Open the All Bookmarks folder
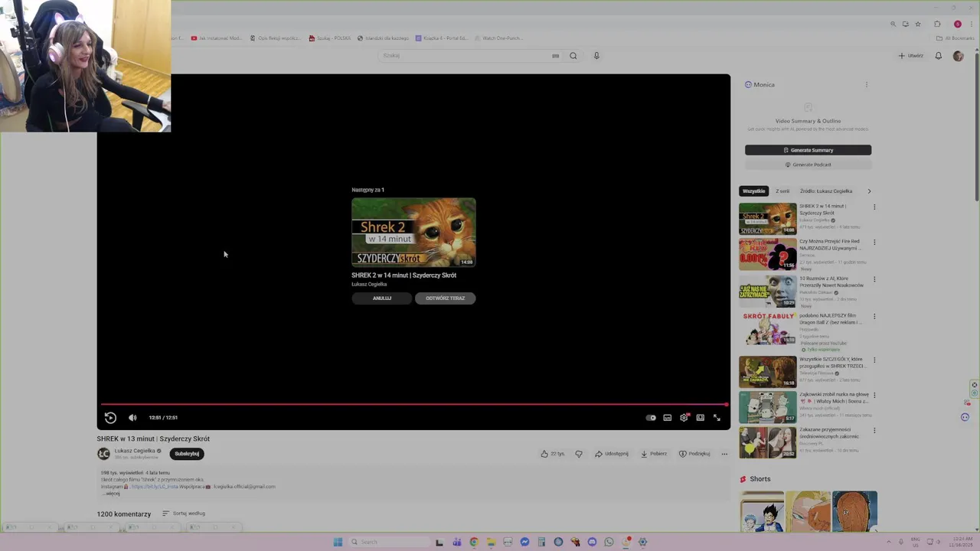The width and height of the screenshot is (980, 551). (956, 38)
